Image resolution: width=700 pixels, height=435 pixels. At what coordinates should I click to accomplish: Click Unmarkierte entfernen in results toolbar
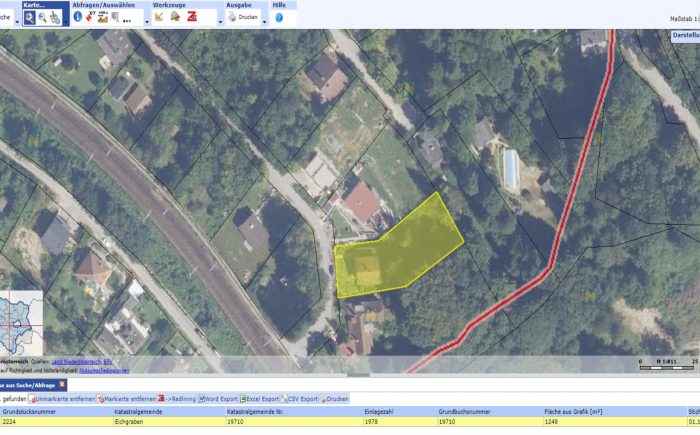pos(62,399)
